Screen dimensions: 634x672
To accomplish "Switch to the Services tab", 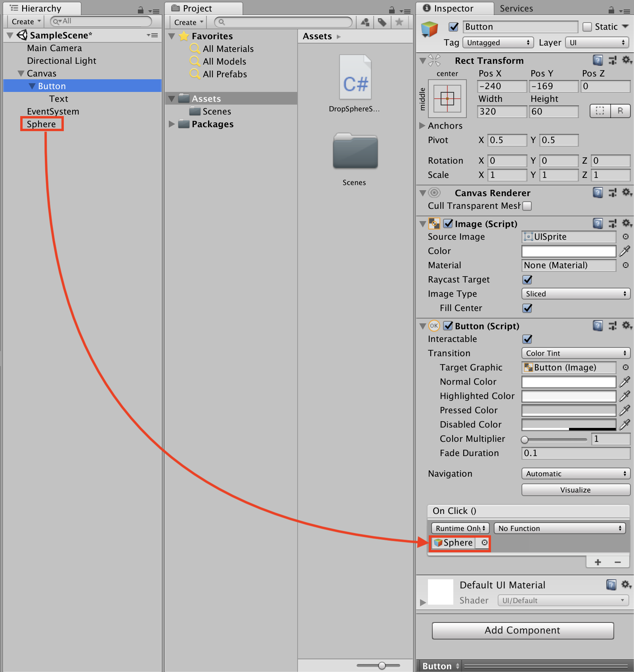I will coord(516,8).
